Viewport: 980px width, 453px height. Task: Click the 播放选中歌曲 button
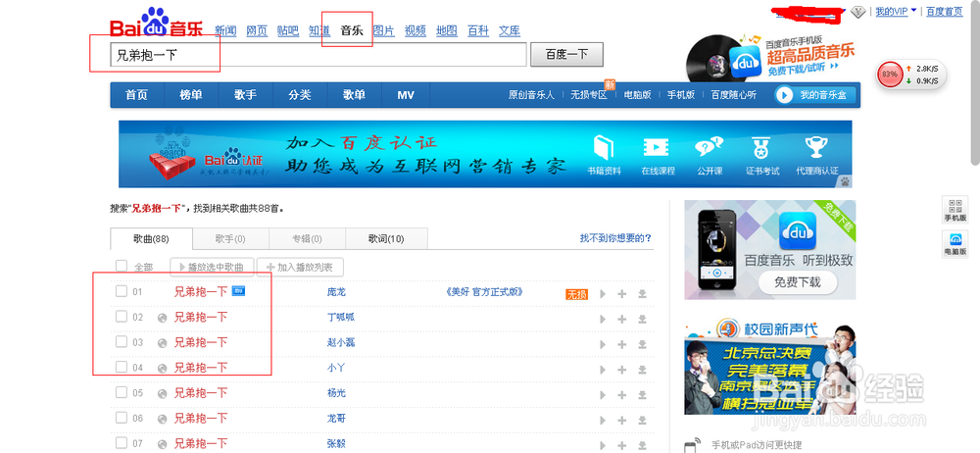(212, 267)
